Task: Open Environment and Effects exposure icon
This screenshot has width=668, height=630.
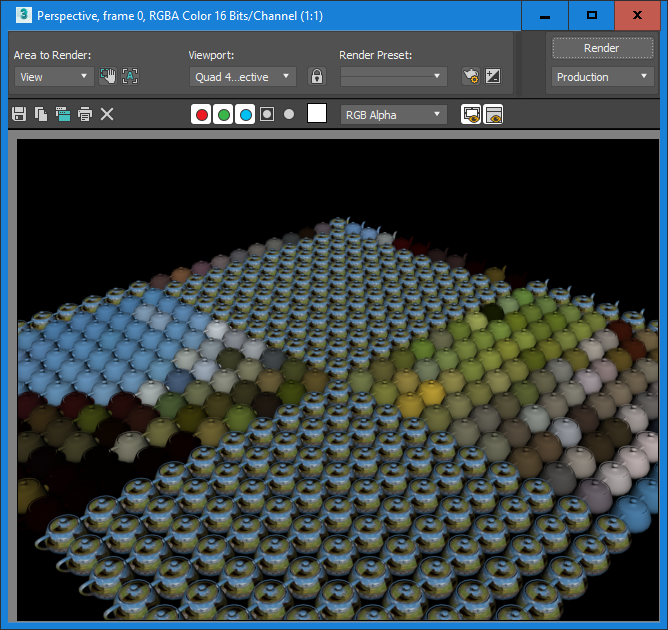Action: pos(493,77)
